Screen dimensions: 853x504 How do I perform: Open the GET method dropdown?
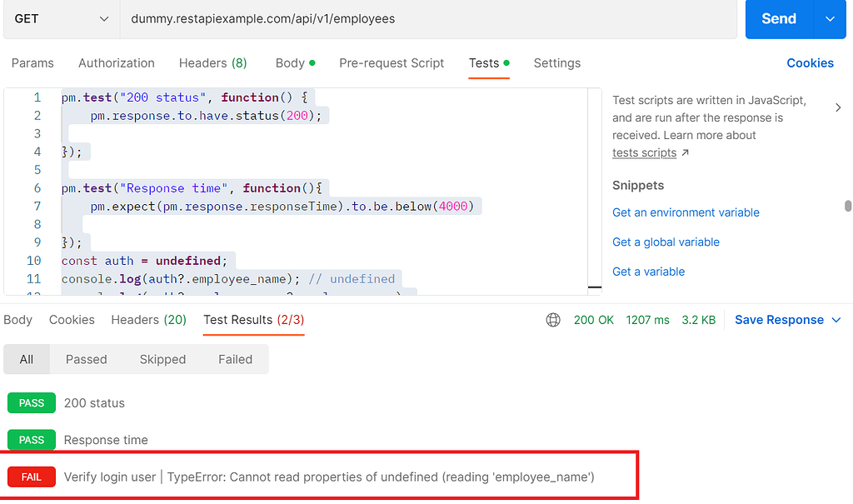[x=61, y=18]
